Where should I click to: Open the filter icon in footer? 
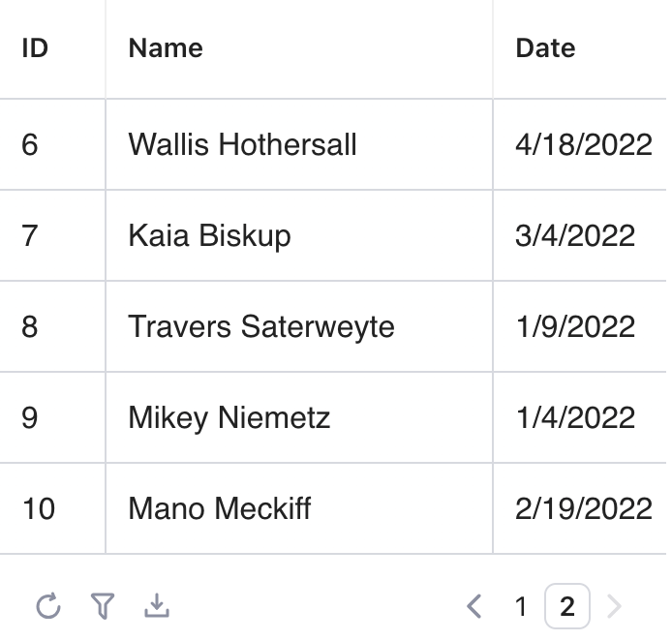[x=103, y=607]
